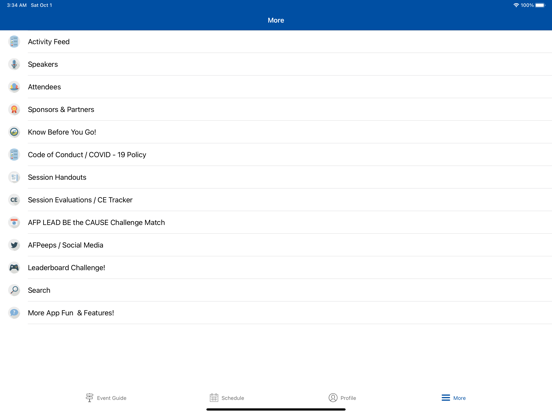This screenshot has height=414, width=552.
Task: Open the Event Guide tab
Action: [x=106, y=398]
